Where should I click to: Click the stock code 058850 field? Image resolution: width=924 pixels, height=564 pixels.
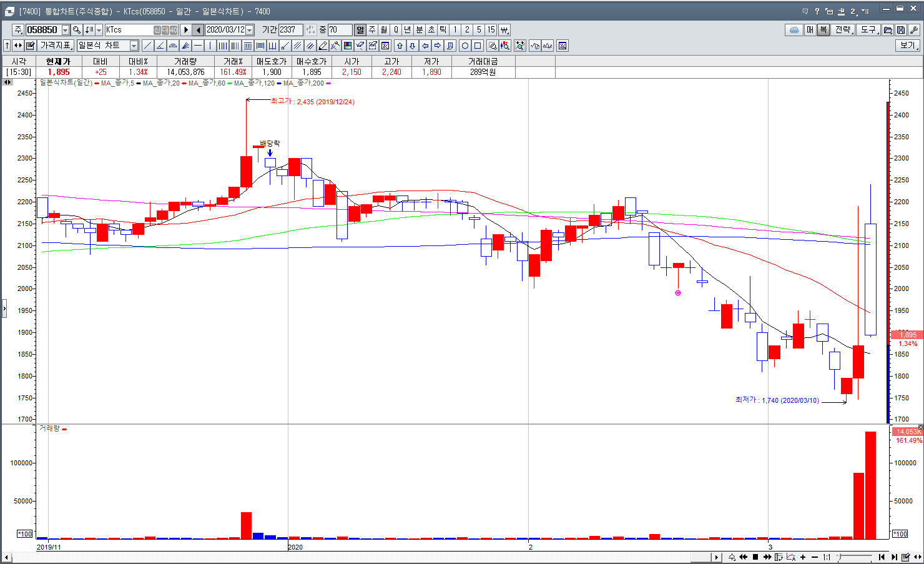[x=42, y=30]
